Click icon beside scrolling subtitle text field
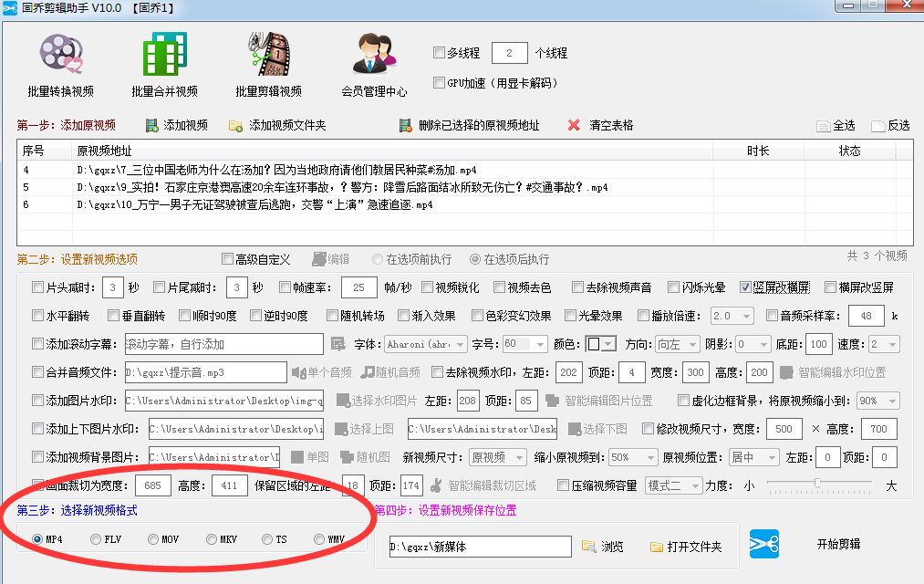 coord(337,344)
